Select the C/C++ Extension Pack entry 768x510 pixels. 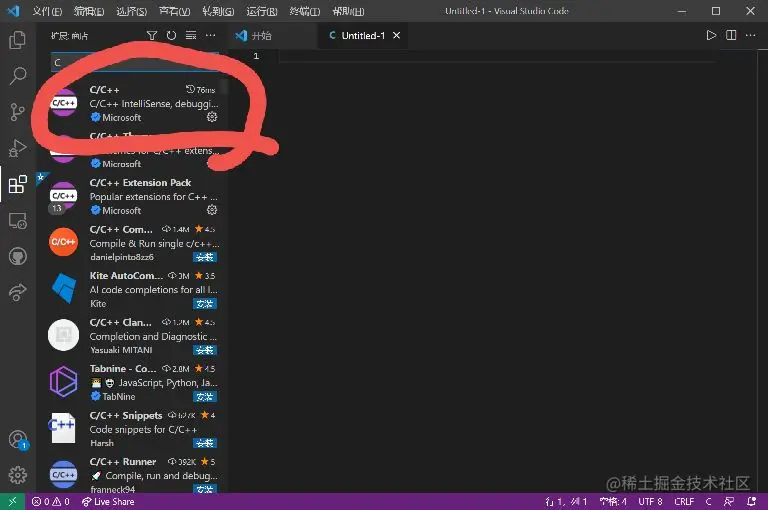132,196
